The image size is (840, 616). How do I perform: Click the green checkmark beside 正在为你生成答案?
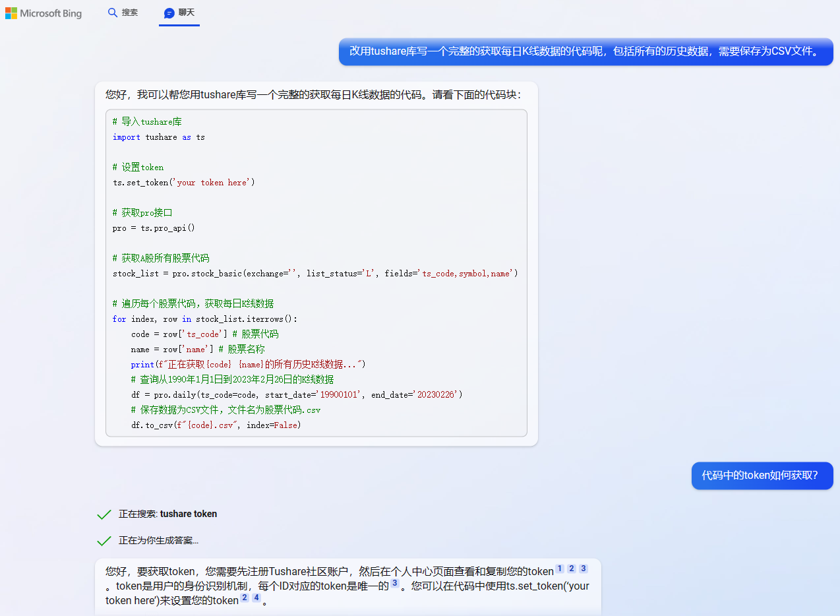pos(104,541)
